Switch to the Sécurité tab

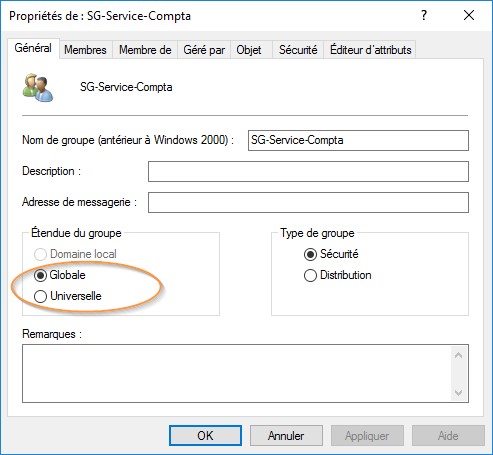[x=298, y=50]
